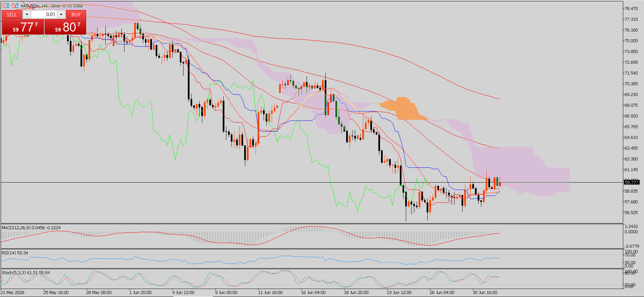Sell at bid price 59.777 tile
Image resolution: width=644 pixels, height=297 pixels.
point(23,27)
